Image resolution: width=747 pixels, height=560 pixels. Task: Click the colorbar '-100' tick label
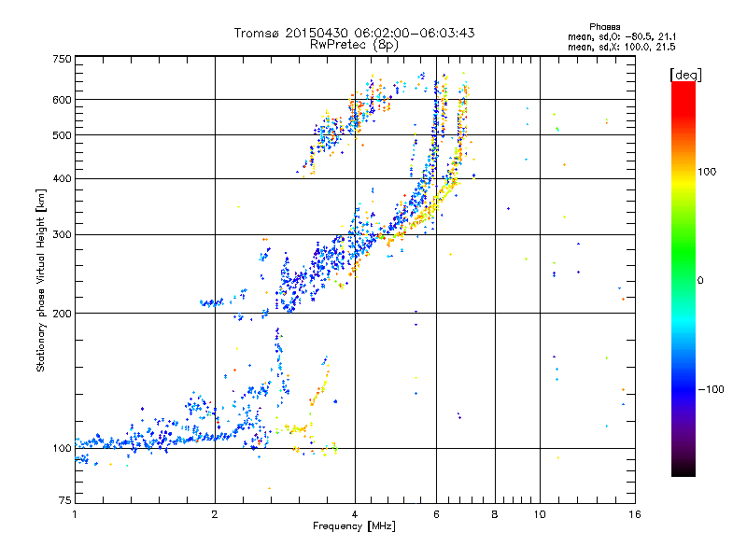point(711,389)
